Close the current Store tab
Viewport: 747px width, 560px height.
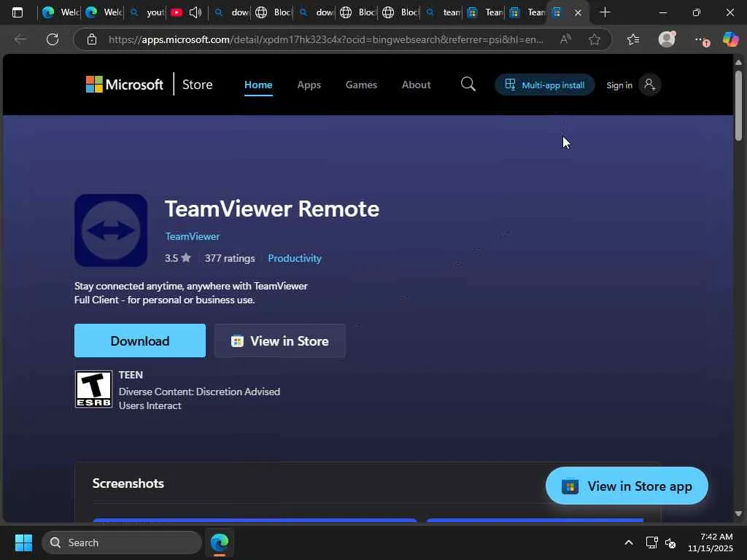(x=578, y=13)
